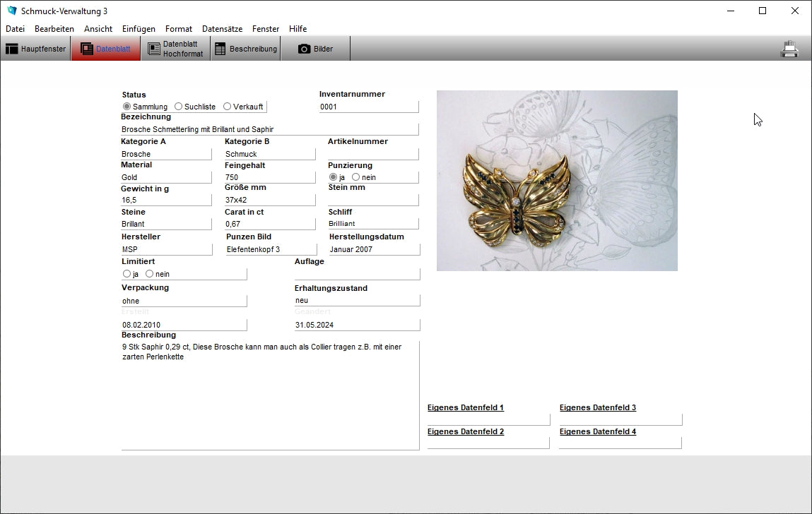Open the Datei menu
Viewport: 812px width, 514px height.
pos(15,29)
